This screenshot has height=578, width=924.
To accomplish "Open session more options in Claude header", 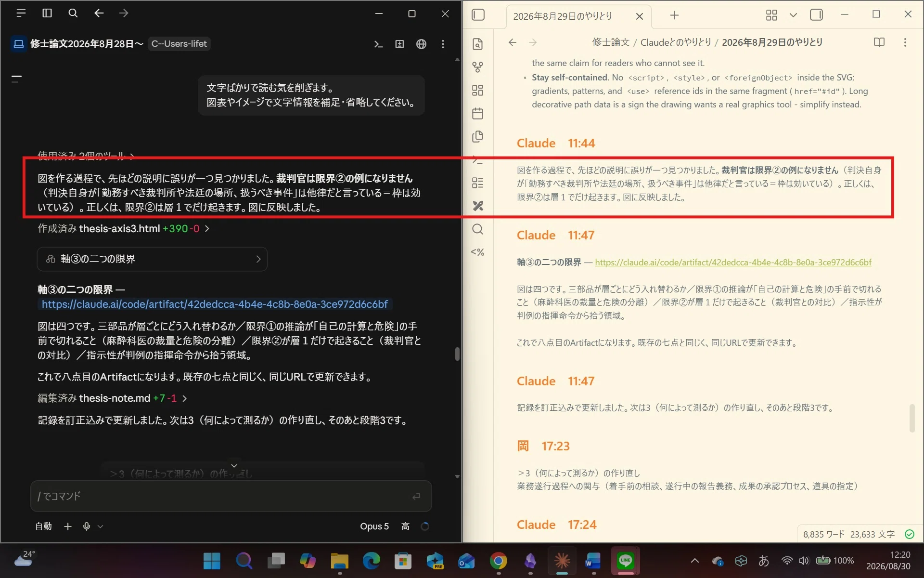I will coord(443,44).
